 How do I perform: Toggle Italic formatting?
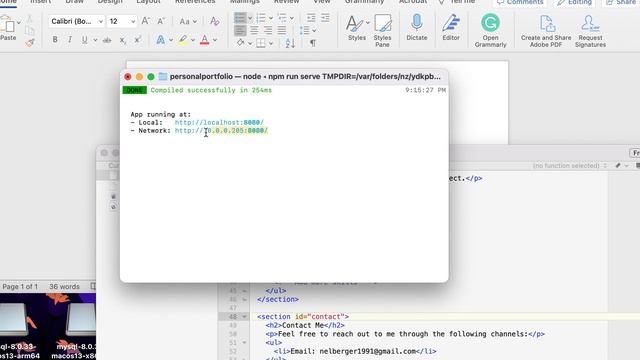(70, 40)
